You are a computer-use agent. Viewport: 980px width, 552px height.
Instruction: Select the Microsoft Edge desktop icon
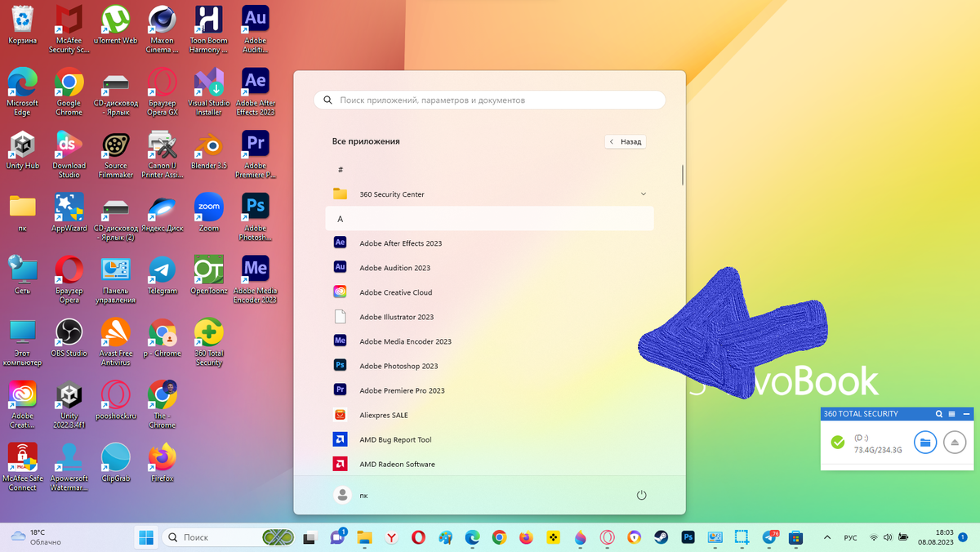tap(22, 91)
